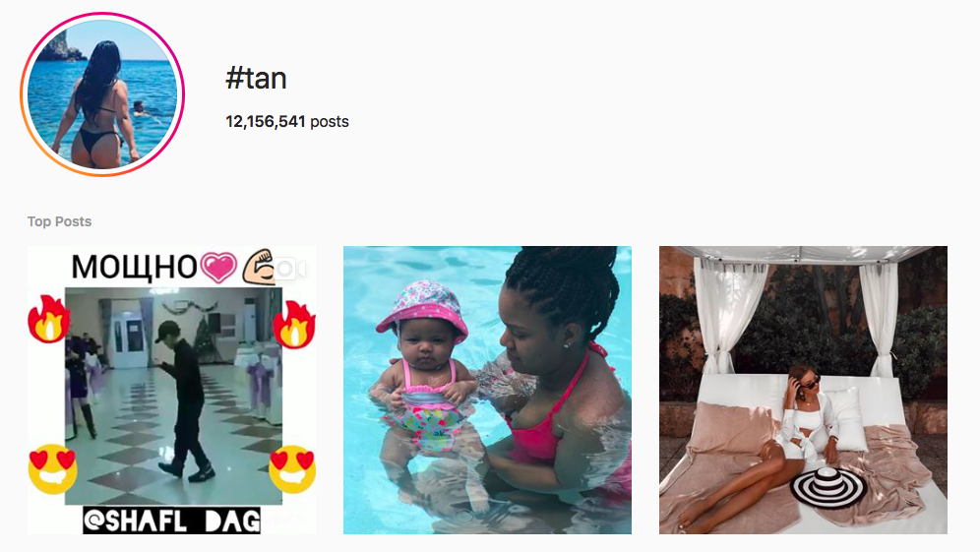Click the flexed bicep emoji
The height and width of the screenshot is (552, 980).
coord(258,267)
